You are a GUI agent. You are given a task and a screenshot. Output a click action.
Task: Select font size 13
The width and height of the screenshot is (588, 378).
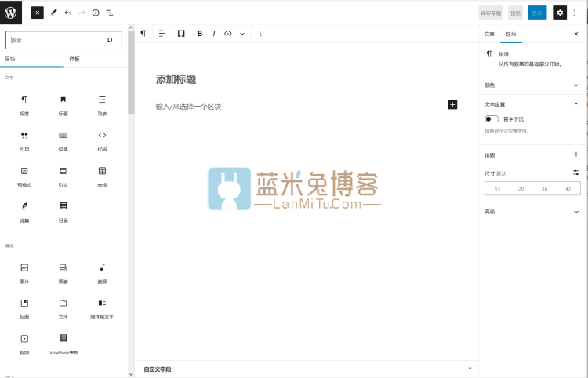click(497, 189)
